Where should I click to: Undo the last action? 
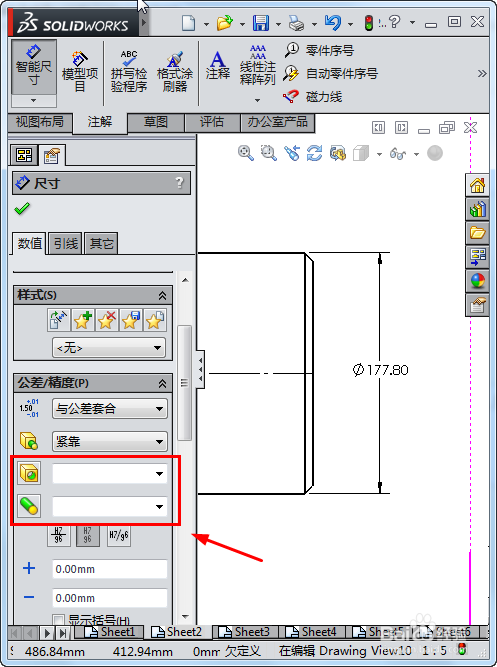(x=332, y=23)
